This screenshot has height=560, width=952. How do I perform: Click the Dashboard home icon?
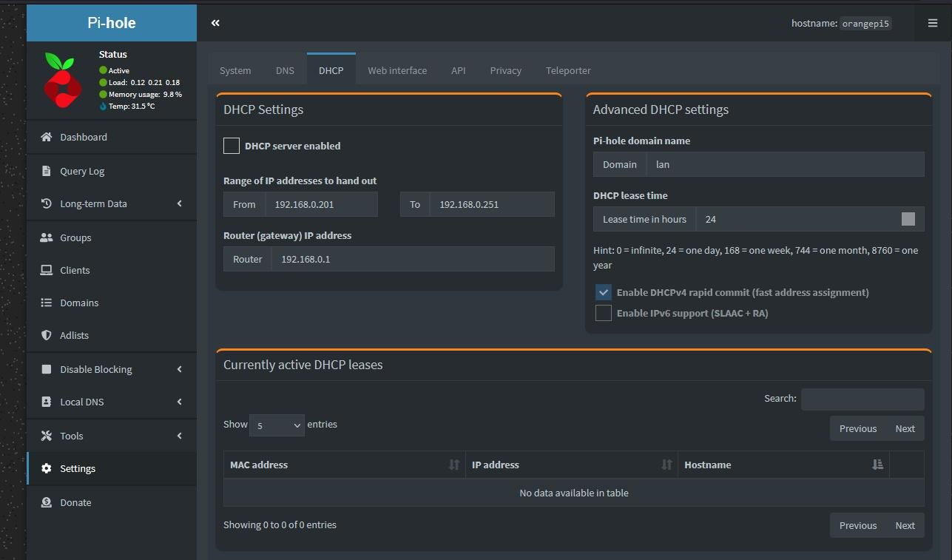pos(47,137)
